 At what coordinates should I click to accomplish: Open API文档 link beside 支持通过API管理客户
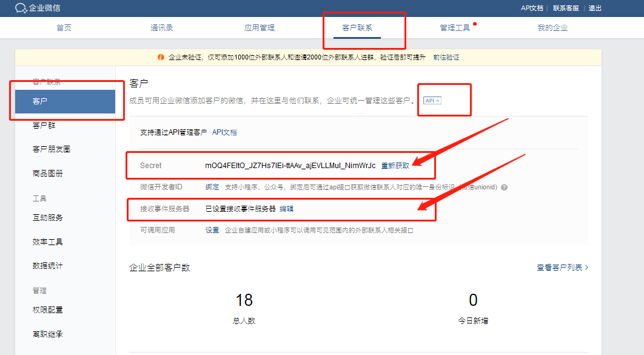(224, 132)
